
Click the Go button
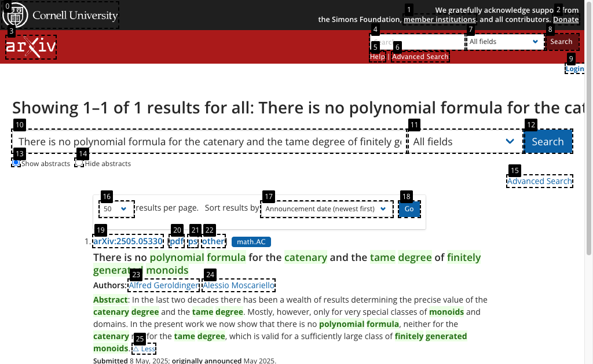[409, 209]
